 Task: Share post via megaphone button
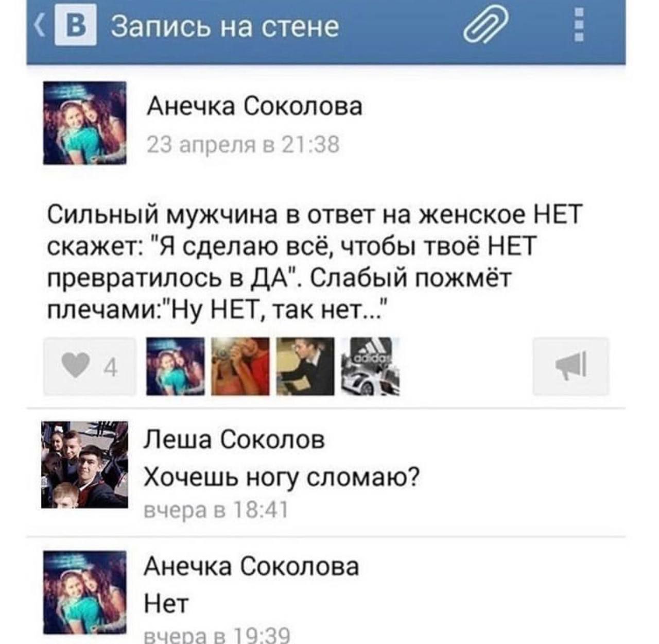click(x=571, y=366)
